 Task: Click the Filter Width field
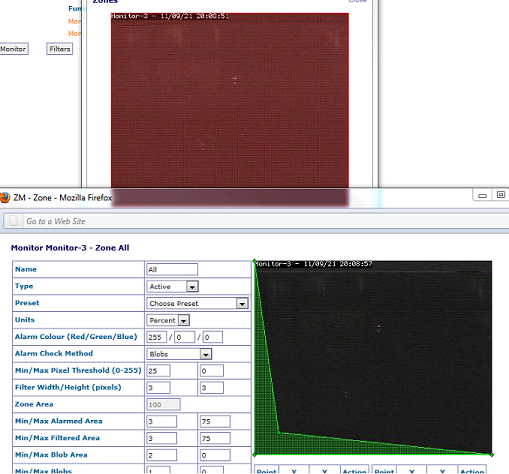tap(158, 388)
